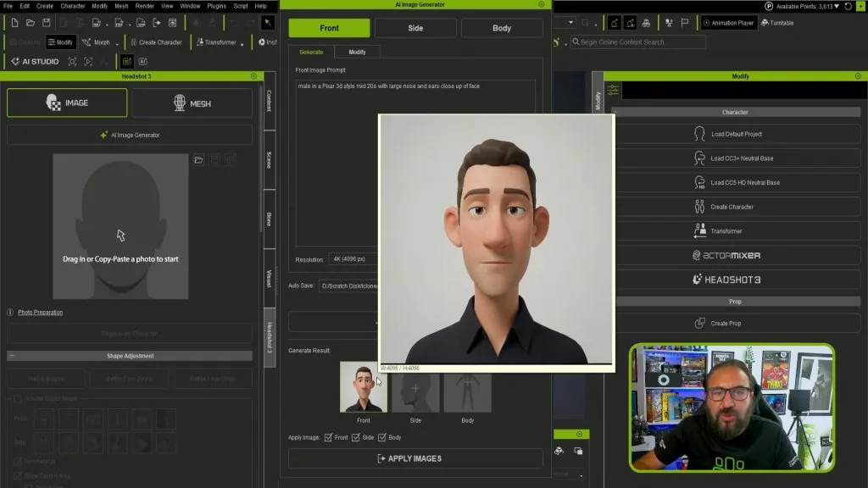Click the sliders icon atop Modify panel
868x488 pixels.
[613, 90]
